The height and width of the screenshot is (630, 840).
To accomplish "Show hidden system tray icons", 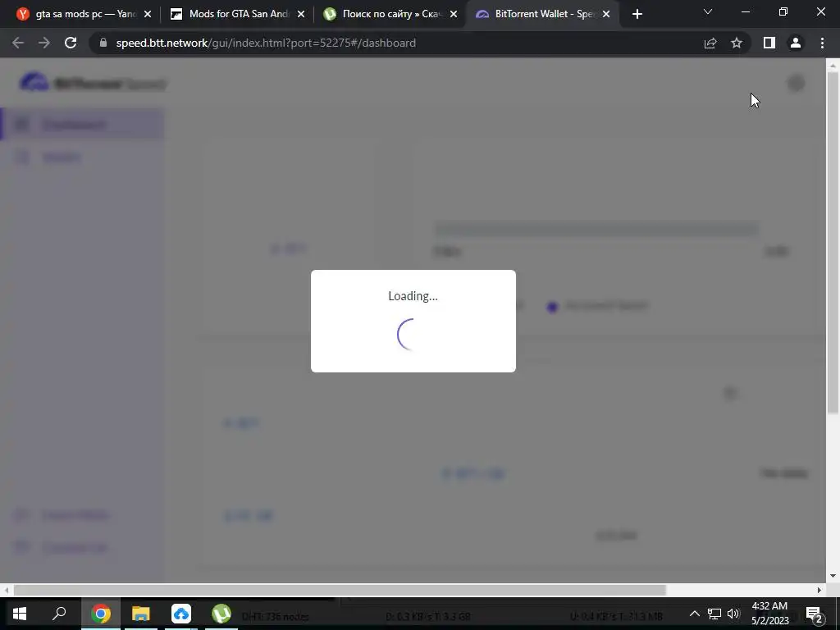I will [x=694, y=614].
